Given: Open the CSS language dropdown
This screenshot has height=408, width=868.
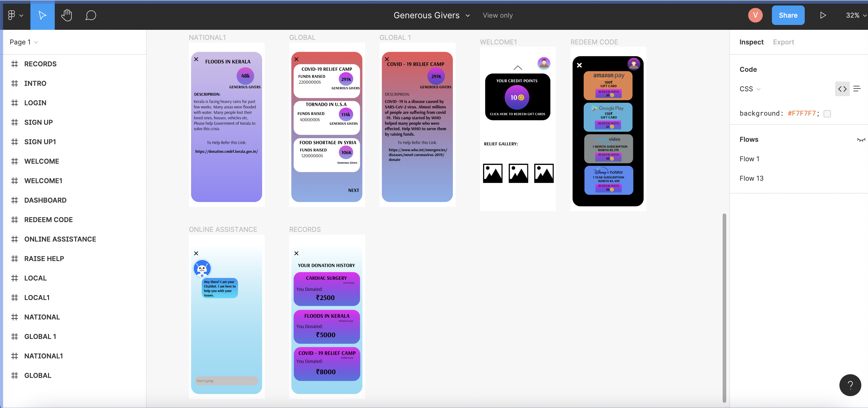Looking at the screenshot, I should point(750,89).
